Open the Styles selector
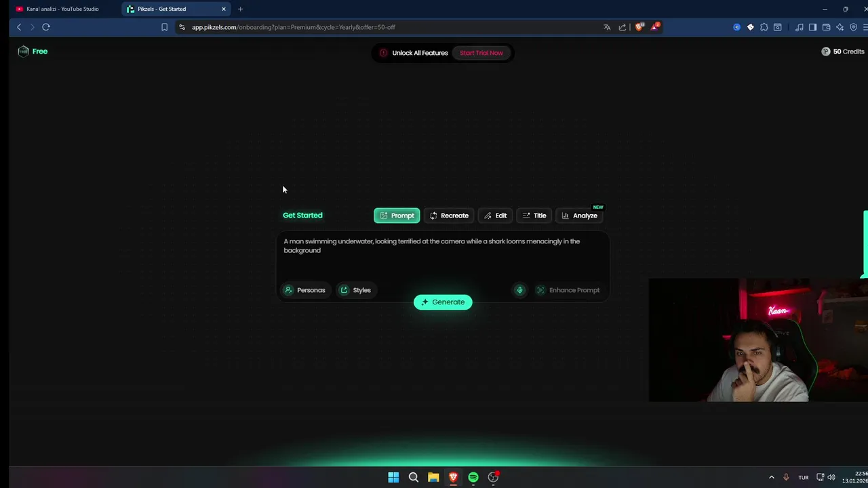The height and width of the screenshot is (488, 868). [355, 290]
